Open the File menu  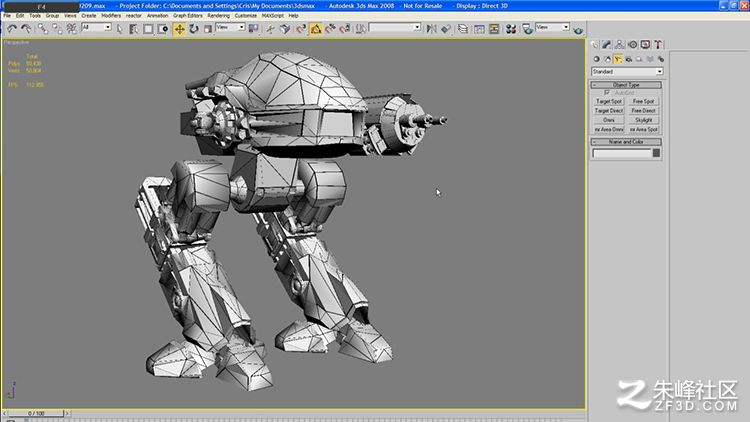point(7,16)
